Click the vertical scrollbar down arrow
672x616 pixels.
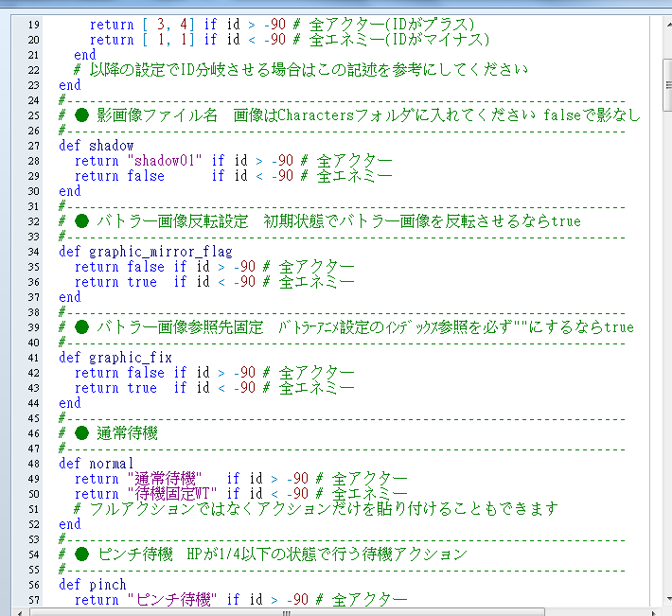[669, 599]
